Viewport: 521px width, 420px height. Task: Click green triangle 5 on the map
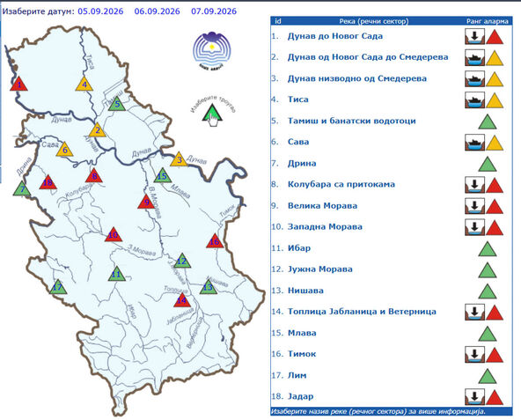[117, 104]
